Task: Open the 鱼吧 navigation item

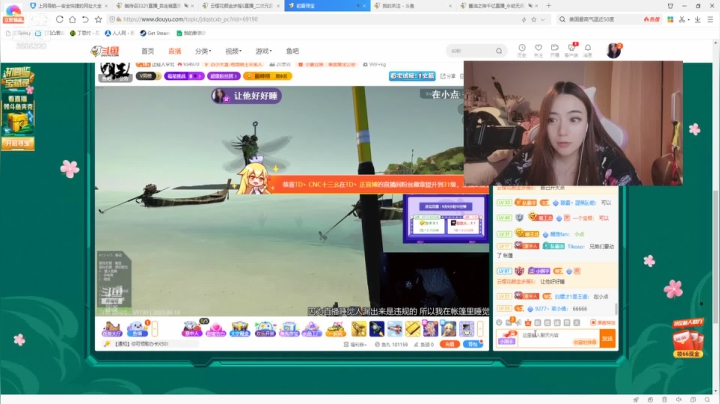Action: 292,51
